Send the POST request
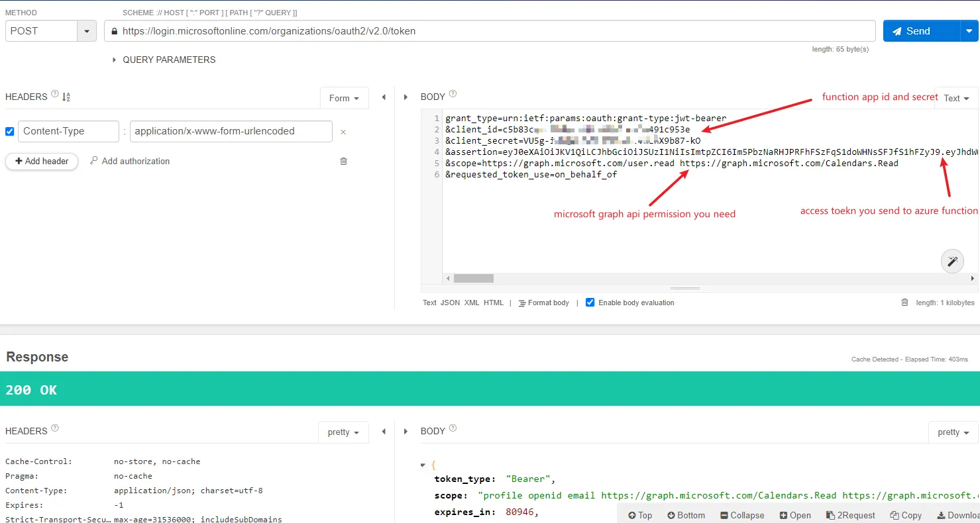The width and height of the screenshot is (980, 523). click(x=922, y=31)
